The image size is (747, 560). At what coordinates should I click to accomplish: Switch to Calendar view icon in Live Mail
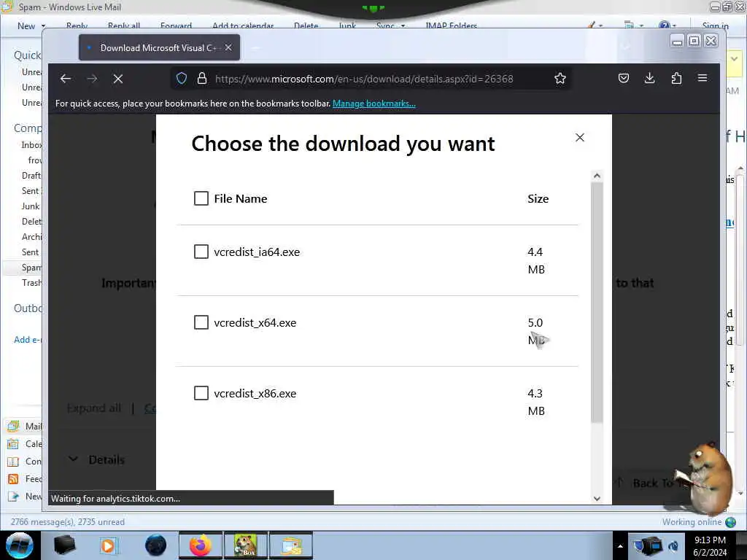point(13,444)
